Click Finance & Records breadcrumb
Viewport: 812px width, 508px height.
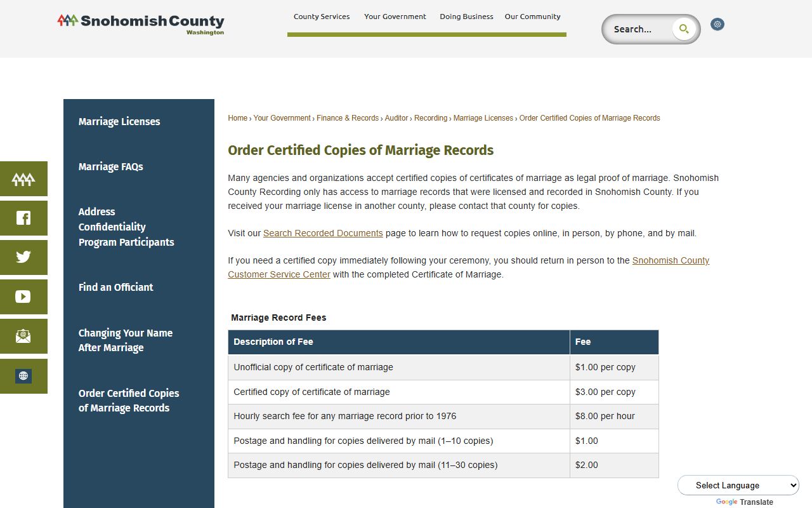tap(348, 118)
